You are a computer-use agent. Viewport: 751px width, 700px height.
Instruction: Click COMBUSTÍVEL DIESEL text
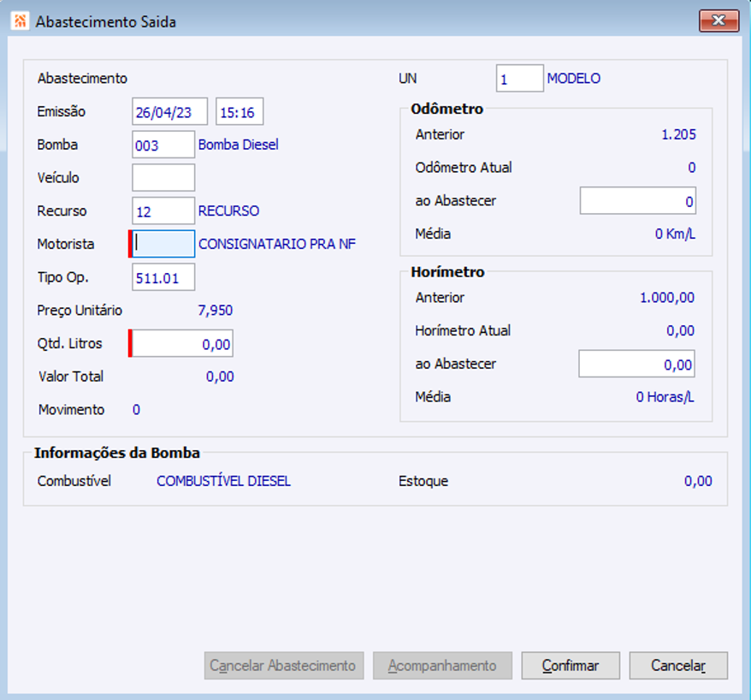(x=223, y=481)
